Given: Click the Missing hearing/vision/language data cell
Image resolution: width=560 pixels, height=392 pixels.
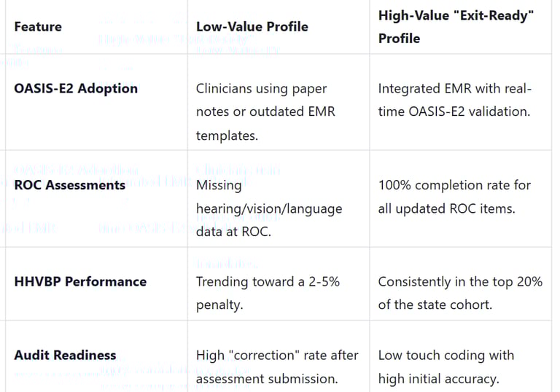Looking at the screenshot, I should point(268,208).
